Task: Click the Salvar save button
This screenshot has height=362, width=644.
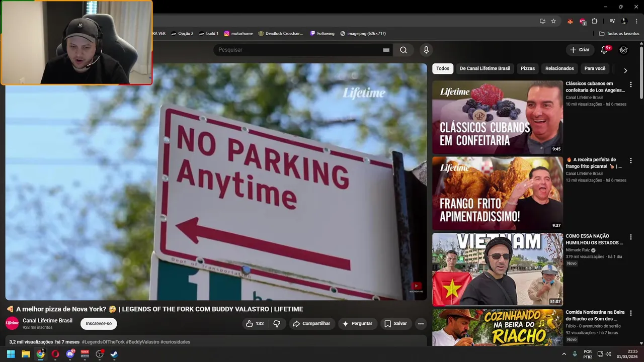Action: [395, 324]
